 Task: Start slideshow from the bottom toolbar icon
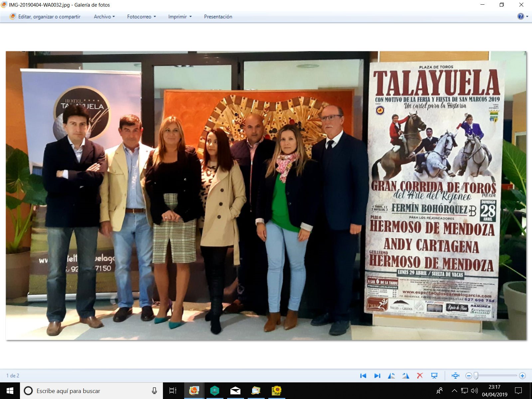pyautogui.click(x=434, y=376)
